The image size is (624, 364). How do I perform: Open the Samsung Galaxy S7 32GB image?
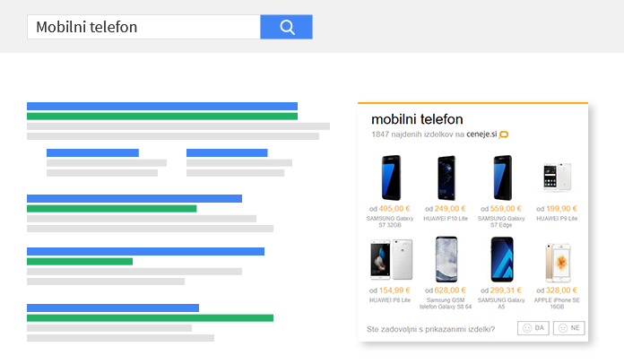coord(391,177)
